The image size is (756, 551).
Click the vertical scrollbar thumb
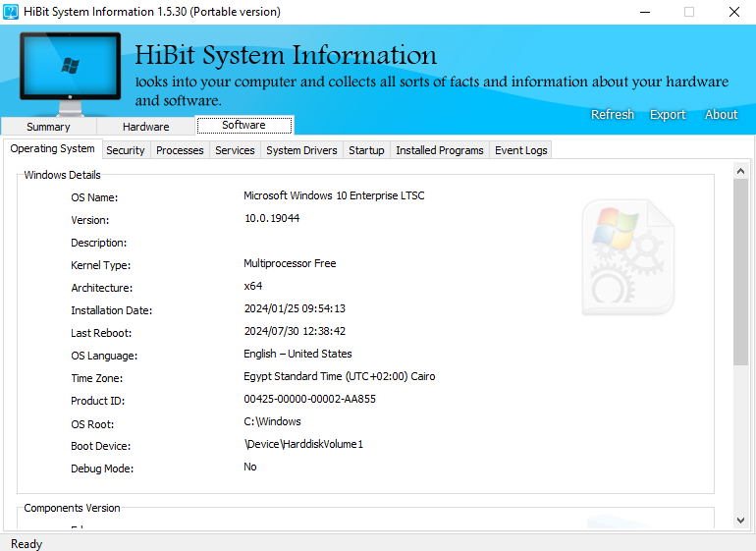740,272
